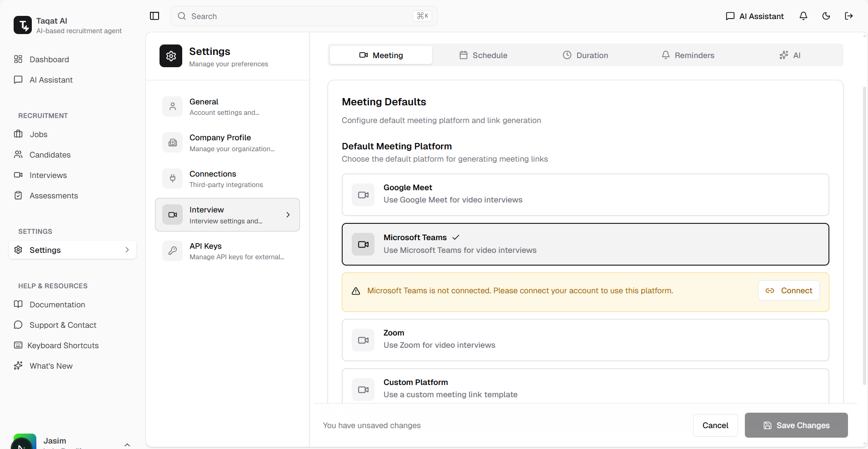Viewport: 868px width, 449px height.
Task: Click chevron on Interview settings item
Action: click(x=288, y=215)
